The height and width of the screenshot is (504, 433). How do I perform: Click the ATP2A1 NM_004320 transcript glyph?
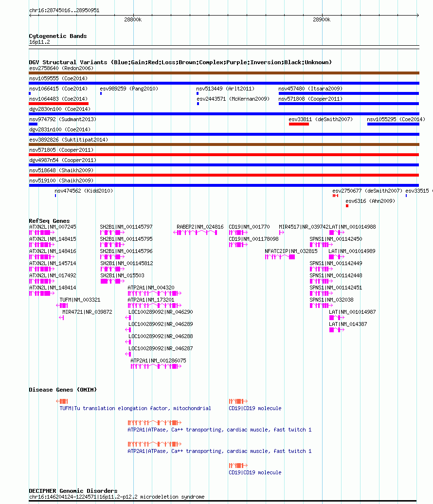[x=155, y=293]
